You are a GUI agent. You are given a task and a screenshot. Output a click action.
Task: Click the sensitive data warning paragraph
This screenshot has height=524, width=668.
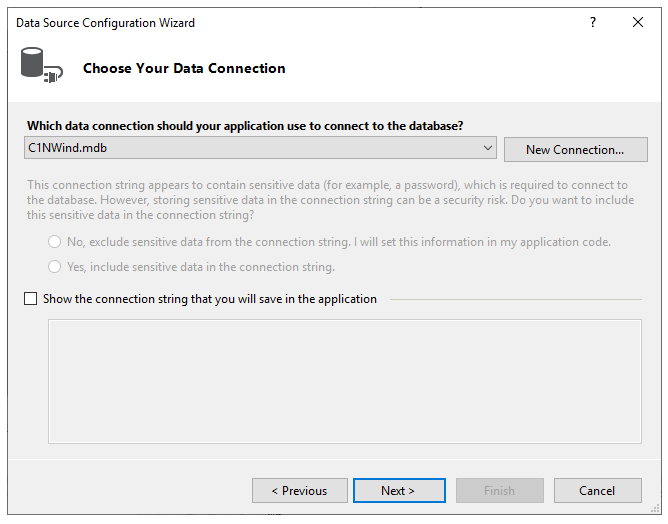(327, 200)
